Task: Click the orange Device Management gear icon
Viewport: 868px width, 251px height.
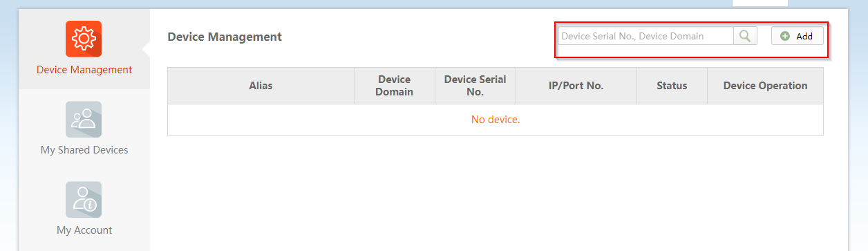Action: click(x=84, y=39)
